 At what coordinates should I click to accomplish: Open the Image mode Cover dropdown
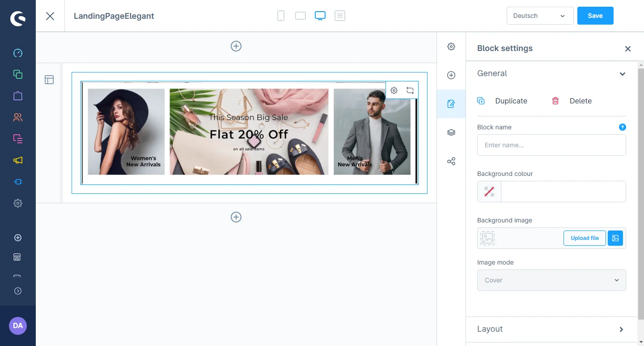point(551,280)
